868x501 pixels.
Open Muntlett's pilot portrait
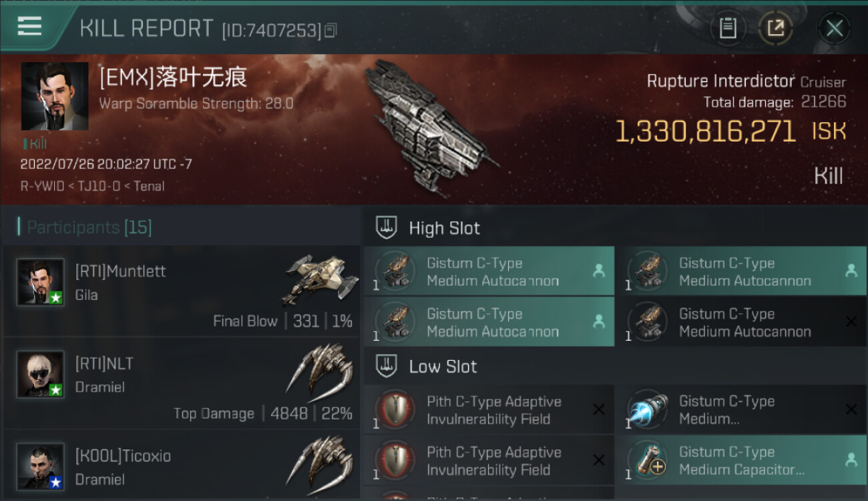[41, 282]
